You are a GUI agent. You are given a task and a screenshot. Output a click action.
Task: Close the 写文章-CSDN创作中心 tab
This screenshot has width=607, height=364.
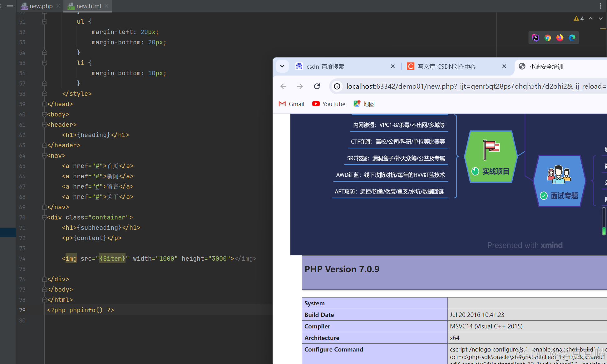click(504, 66)
